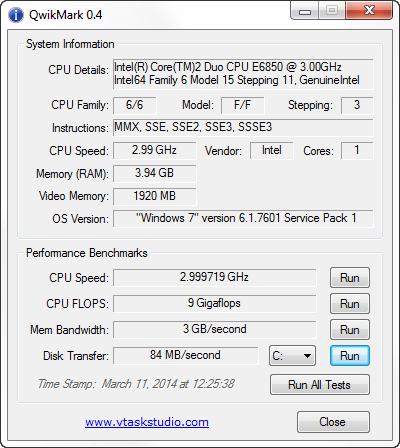Run the Disk Transfer benchmark
The image size is (400, 448).
(x=350, y=355)
